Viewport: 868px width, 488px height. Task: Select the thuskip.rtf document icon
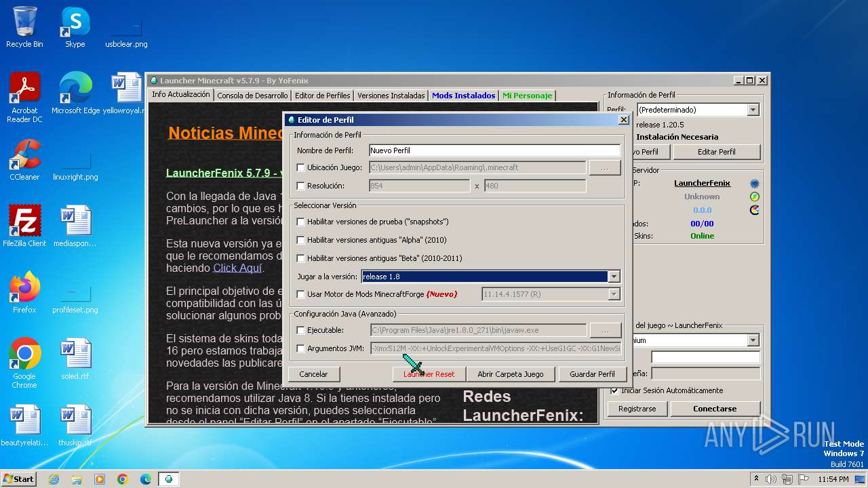point(75,426)
